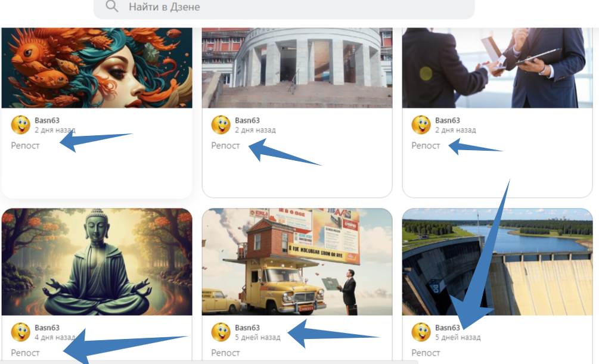Open the businessmen handshake photo thumbnail
Viewport: 599px width, 364px height.
coord(498,67)
